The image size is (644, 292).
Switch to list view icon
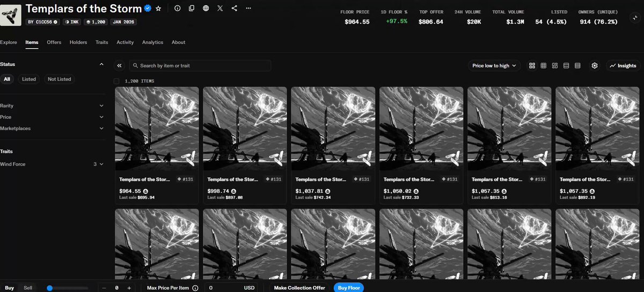point(566,65)
